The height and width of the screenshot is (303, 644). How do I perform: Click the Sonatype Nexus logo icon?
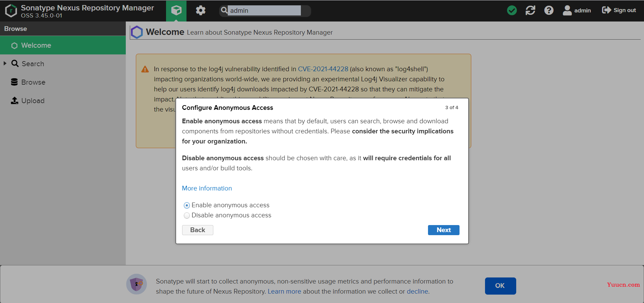coord(11,11)
